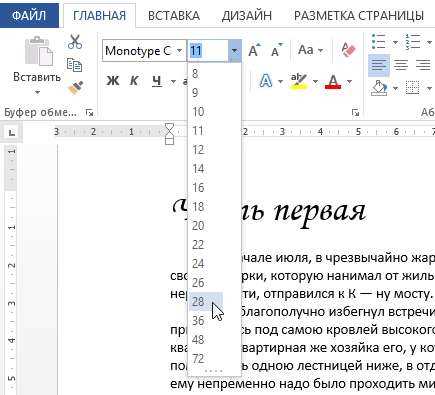Apply the yellow text highlight color

coord(299,81)
